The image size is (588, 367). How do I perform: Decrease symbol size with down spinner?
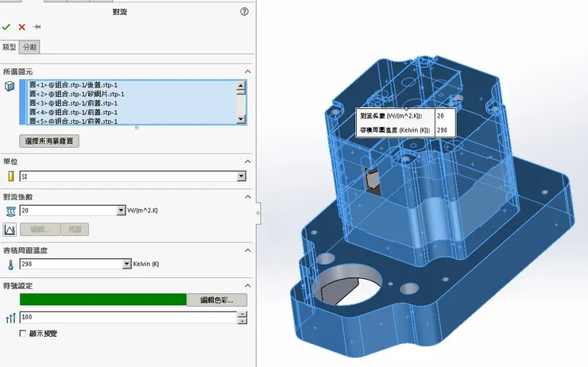242,320
